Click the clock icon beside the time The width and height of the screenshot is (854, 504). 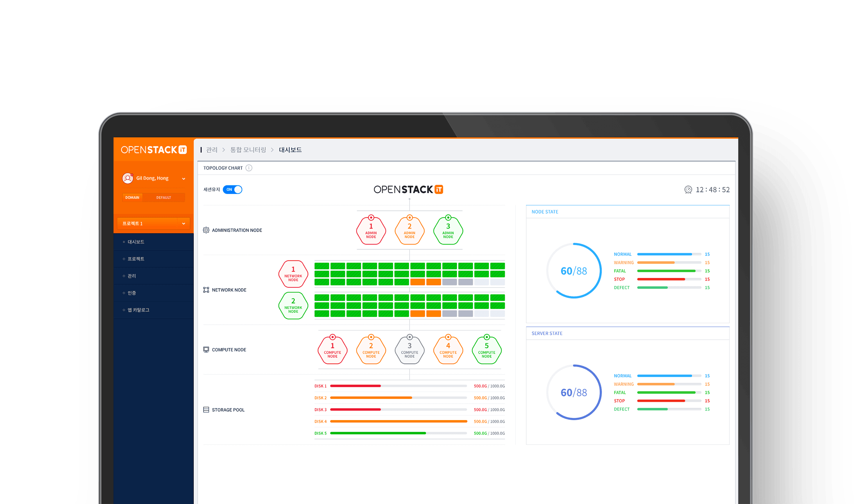[688, 190]
